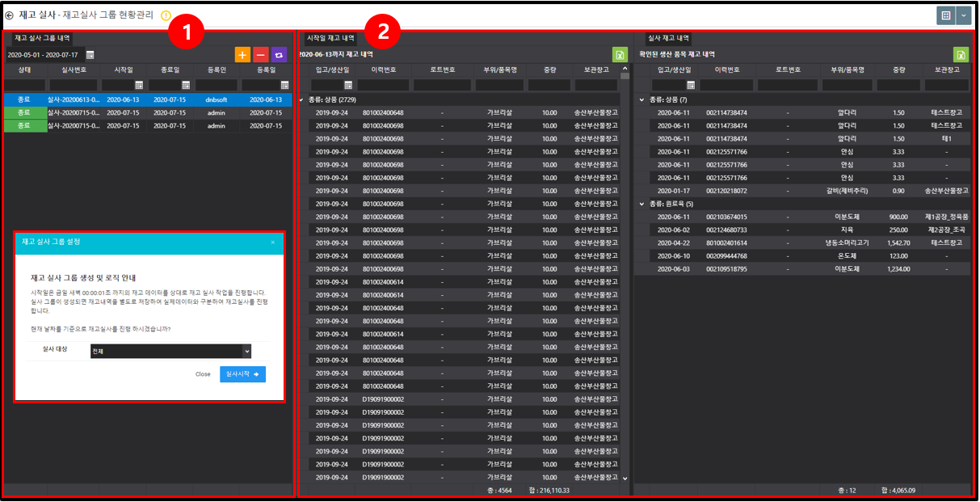Add a new inventory group with orange plus
Image resolution: width=980 pixels, height=502 pixels.
(x=242, y=54)
